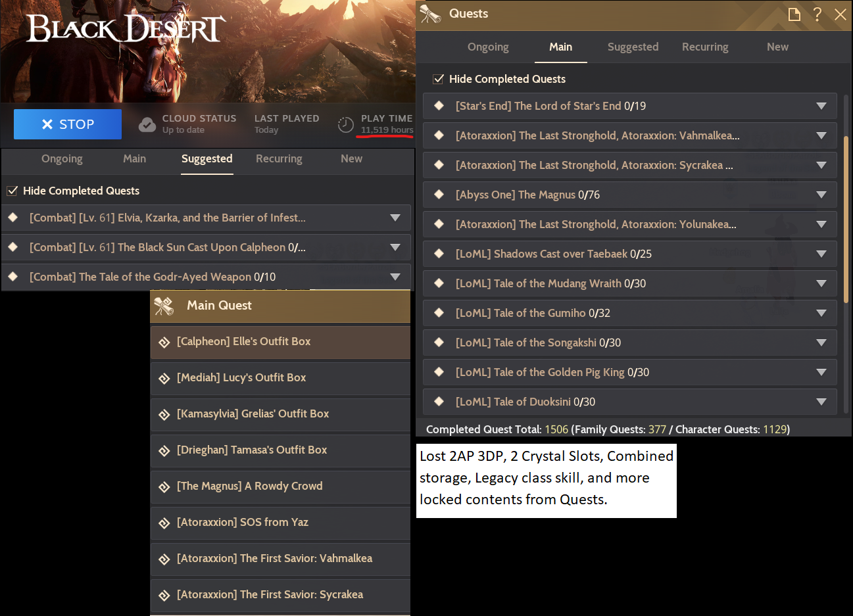Image resolution: width=853 pixels, height=616 pixels.
Task: Click diamond marker for Star's End quest
Action: pyautogui.click(x=439, y=106)
